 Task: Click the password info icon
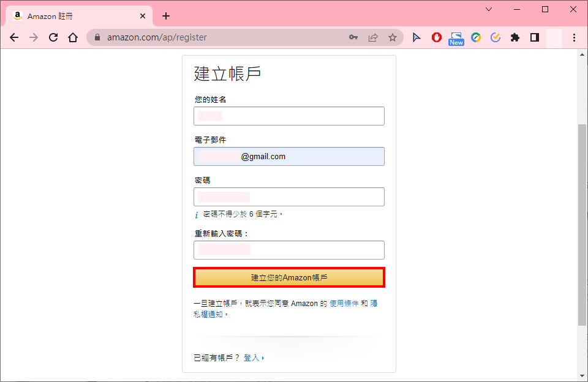tap(197, 215)
